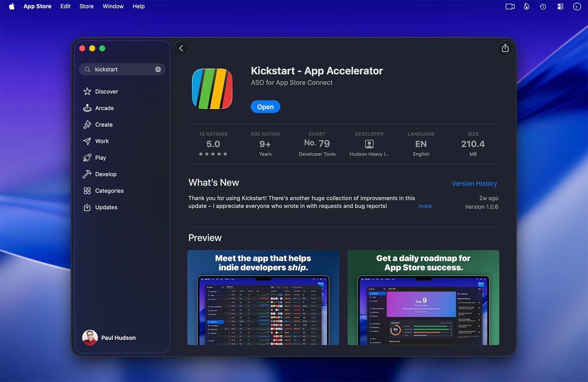The height and width of the screenshot is (382, 588).
Task: Open the Edit menu
Action: [x=65, y=6]
